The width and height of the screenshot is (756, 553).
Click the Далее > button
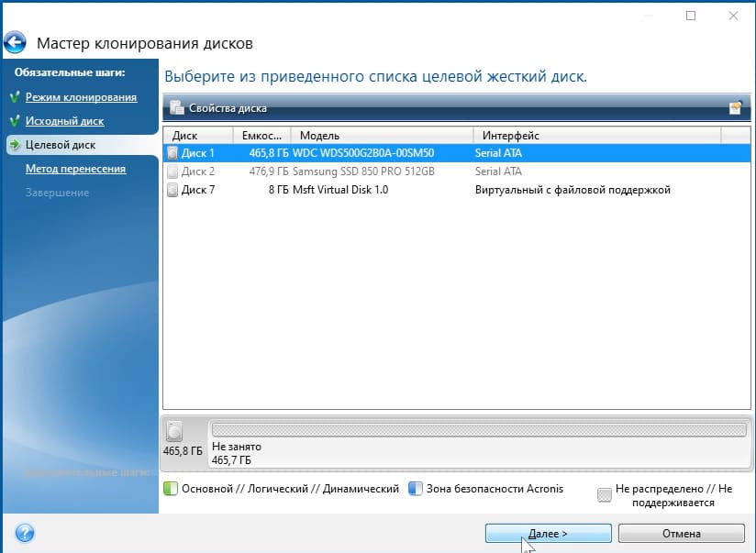point(549,533)
